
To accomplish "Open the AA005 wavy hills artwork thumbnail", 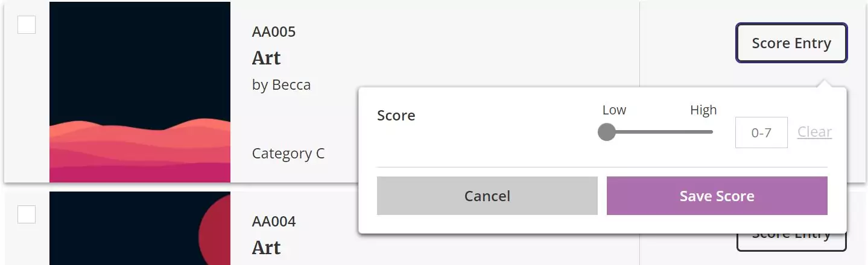I will click(x=140, y=92).
